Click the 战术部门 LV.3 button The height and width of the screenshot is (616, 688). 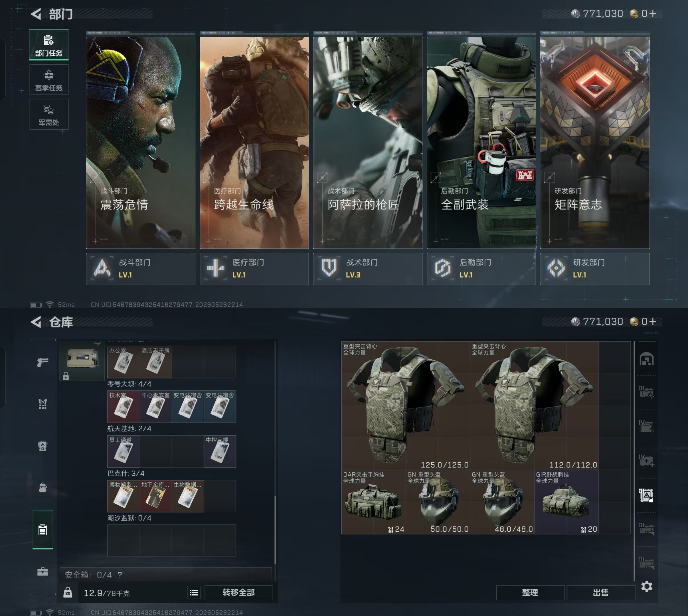(x=368, y=269)
